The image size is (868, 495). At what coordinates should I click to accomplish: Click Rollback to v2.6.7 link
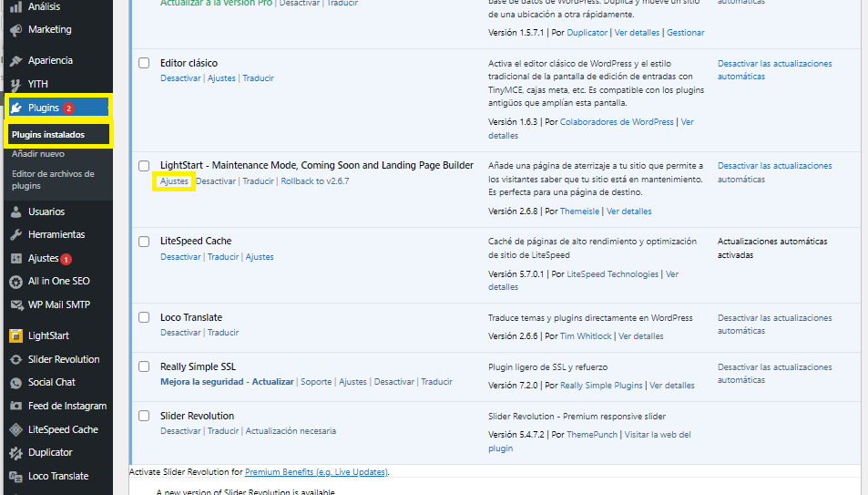(x=314, y=181)
